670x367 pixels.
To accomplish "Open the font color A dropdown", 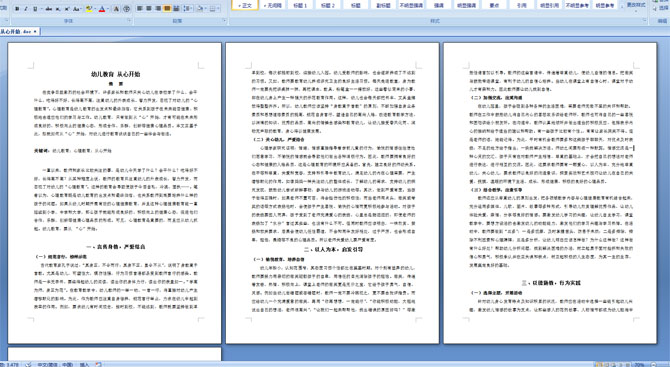I will pos(108,9).
